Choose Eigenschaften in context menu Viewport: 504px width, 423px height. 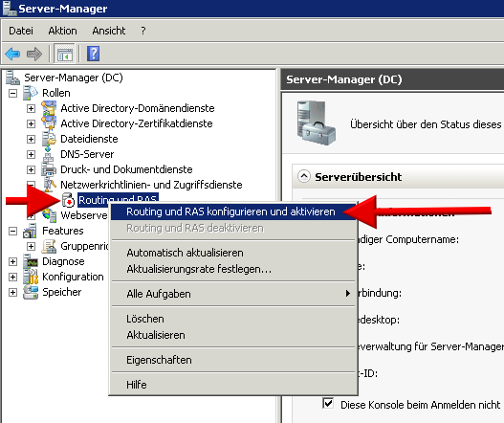coord(233,360)
